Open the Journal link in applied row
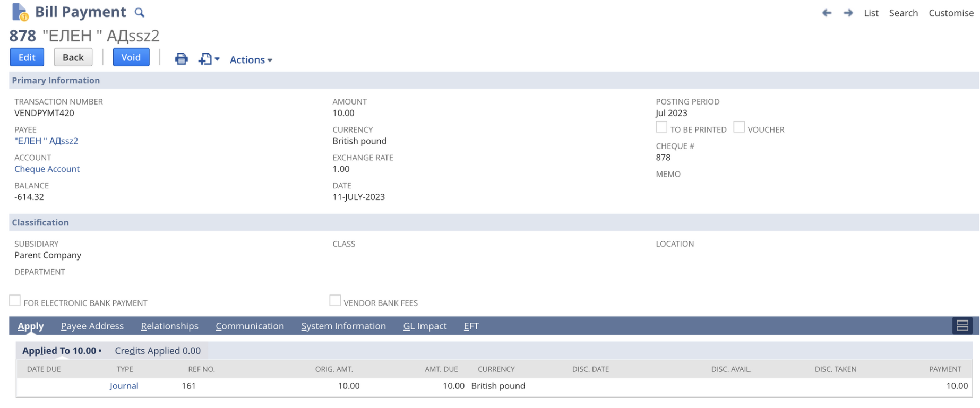Image resolution: width=980 pixels, height=408 pixels. pyautogui.click(x=124, y=386)
